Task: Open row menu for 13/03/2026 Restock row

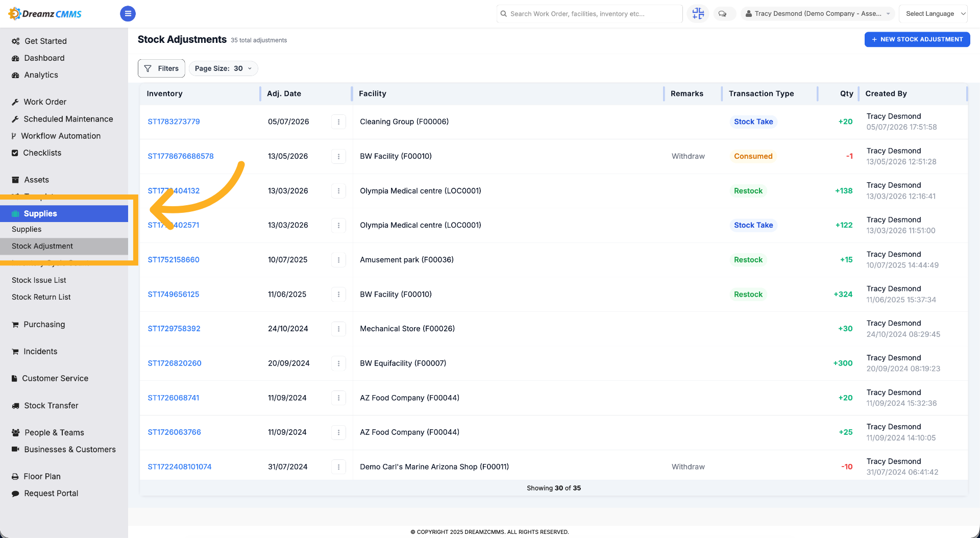Action: click(x=338, y=191)
